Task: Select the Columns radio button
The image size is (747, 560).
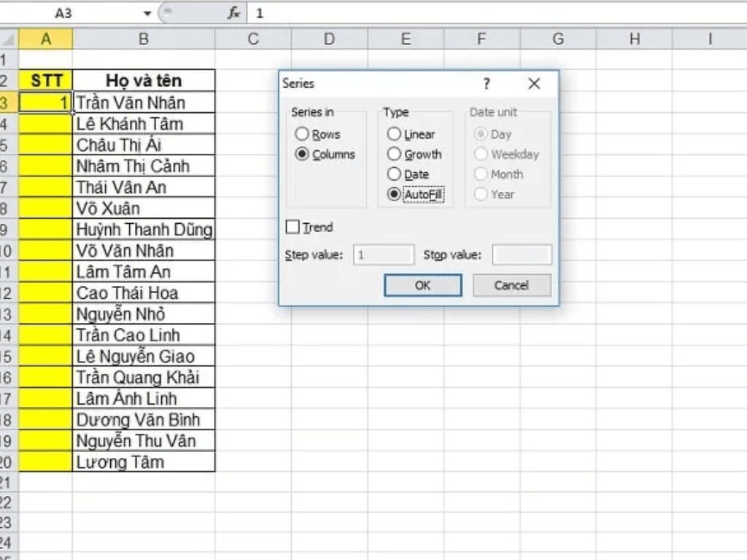Action: (302, 155)
